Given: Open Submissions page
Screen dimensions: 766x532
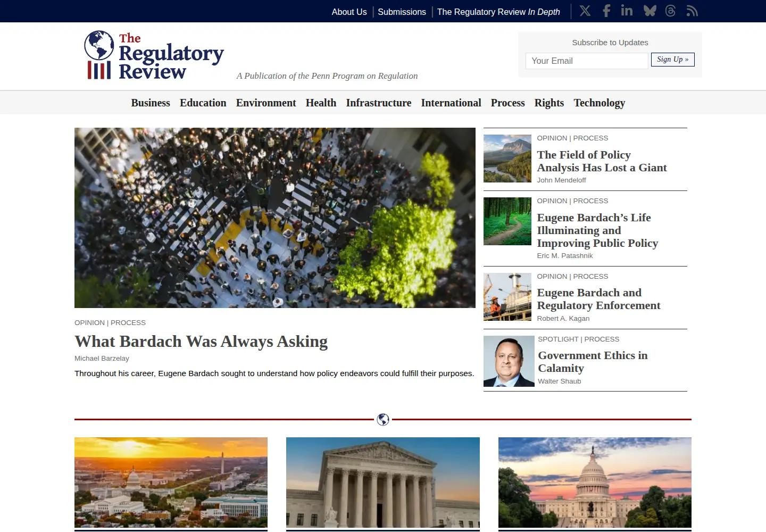Looking at the screenshot, I should 402,12.
